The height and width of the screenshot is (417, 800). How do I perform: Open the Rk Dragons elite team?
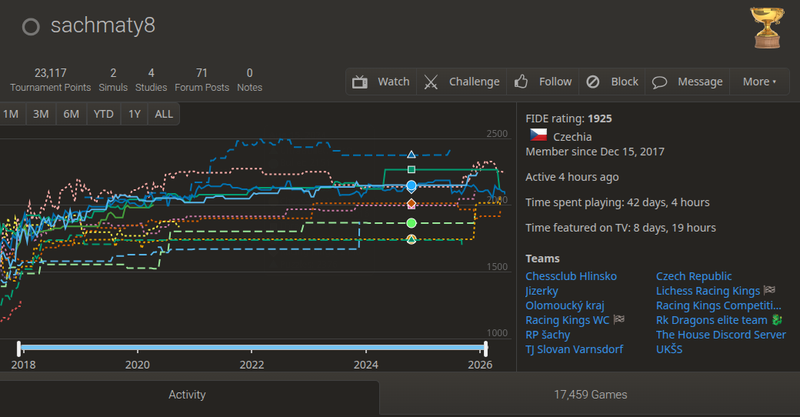[x=719, y=320]
